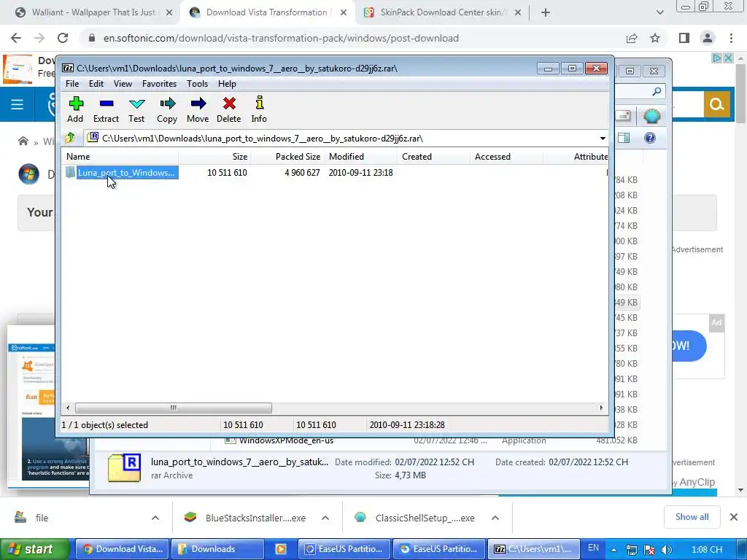Screen dimensions: 747x560
Task: Expand options for BlueStacksInstaller download
Action: pos(325,518)
